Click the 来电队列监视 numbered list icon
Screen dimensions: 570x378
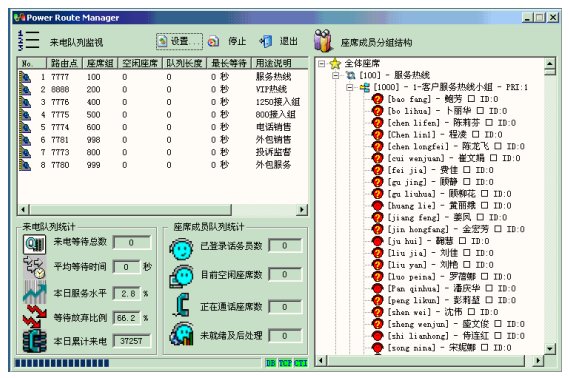point(28,40)
